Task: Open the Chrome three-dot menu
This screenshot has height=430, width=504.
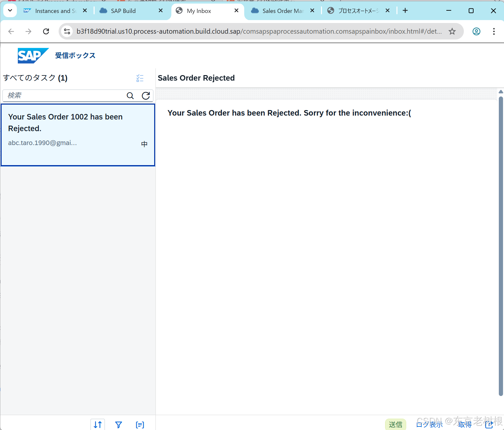Action: (494, 31)
